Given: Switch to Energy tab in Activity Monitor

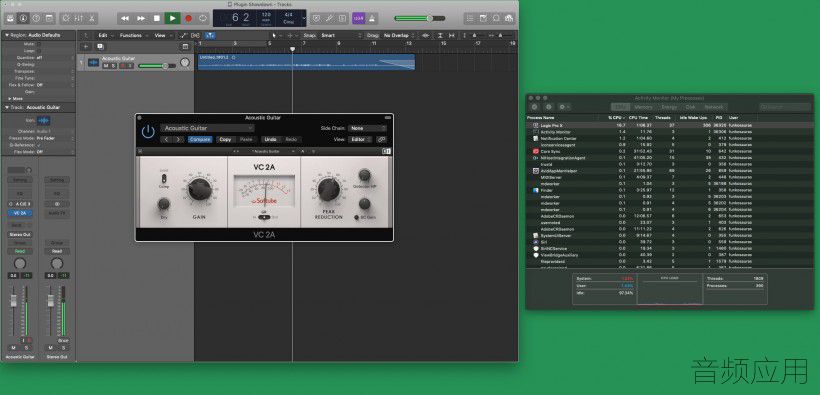Looking at the screenshot, I should [x=669, y=107].
